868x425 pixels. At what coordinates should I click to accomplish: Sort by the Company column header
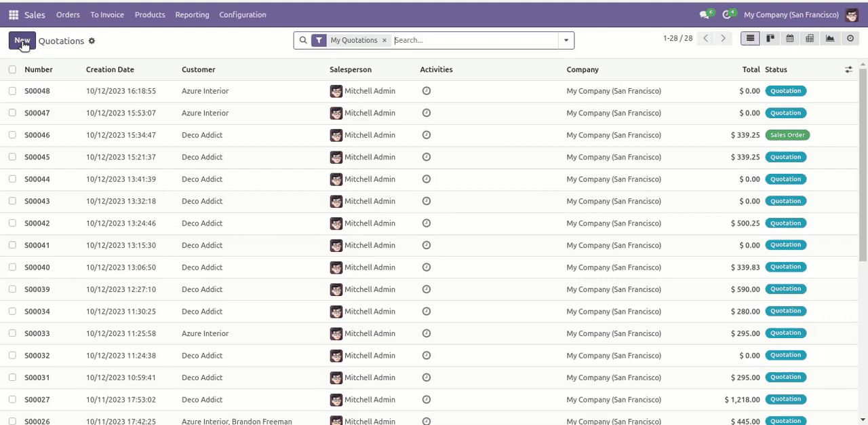coord(583,69)
